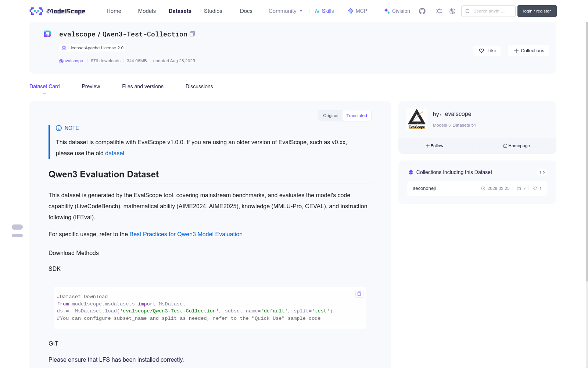Screen dimensions: 588x368
Task: Click the language switch icon
Action: (x=452, y=11)
